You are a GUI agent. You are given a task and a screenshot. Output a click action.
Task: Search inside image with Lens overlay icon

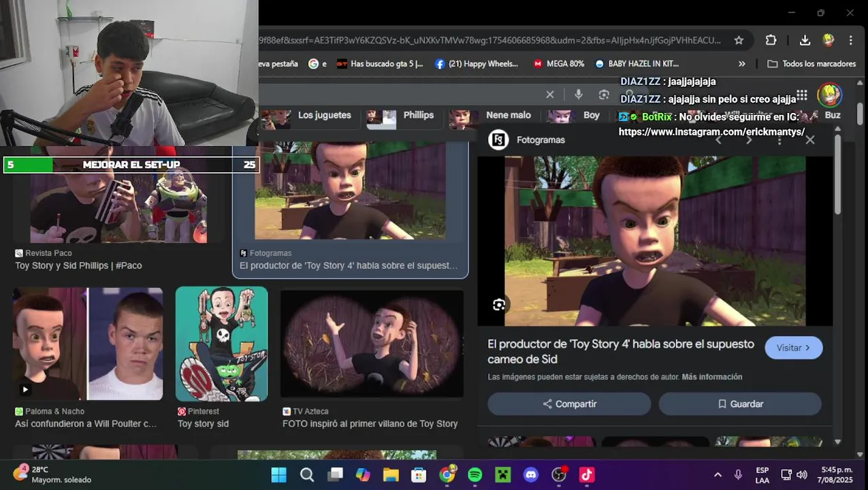pyautogui.click(x=499, y=305)
